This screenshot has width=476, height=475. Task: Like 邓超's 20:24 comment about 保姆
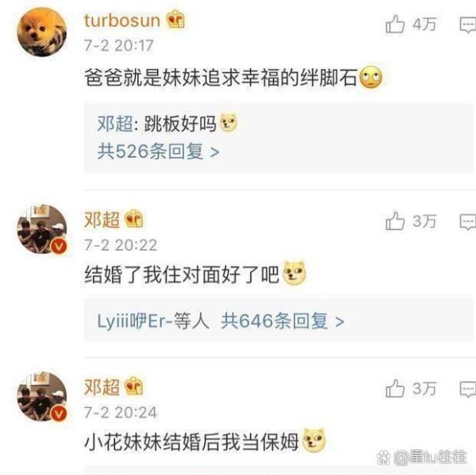click(x=395, y=388)
